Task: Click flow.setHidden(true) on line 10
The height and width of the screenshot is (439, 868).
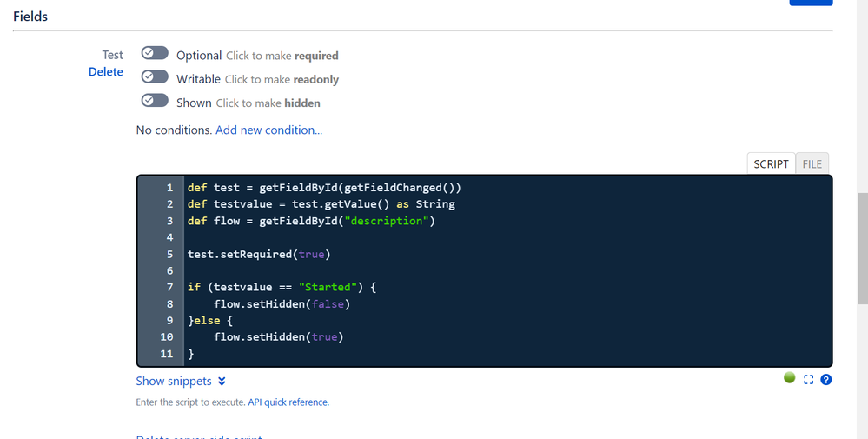Action: [x=278, y=336]
